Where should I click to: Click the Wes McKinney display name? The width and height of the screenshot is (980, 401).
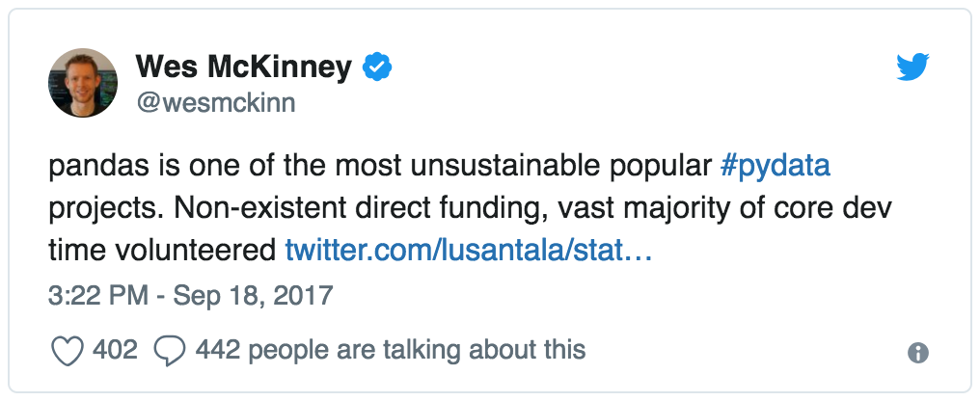[244, 67]
